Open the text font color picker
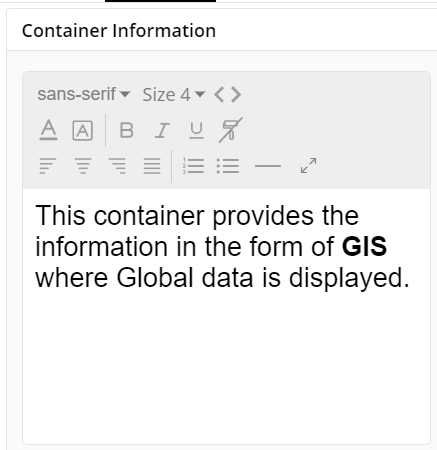 [48, 130]
